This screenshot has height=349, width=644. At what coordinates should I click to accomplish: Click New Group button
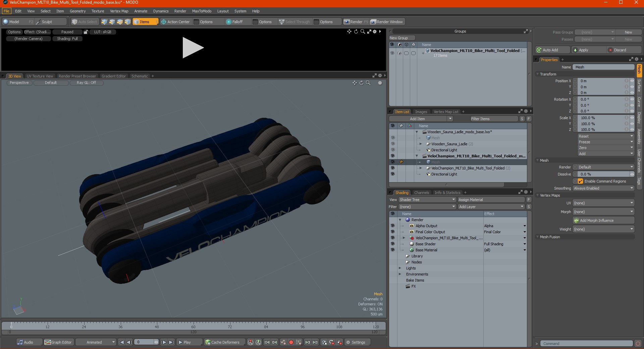pos(402,38)
